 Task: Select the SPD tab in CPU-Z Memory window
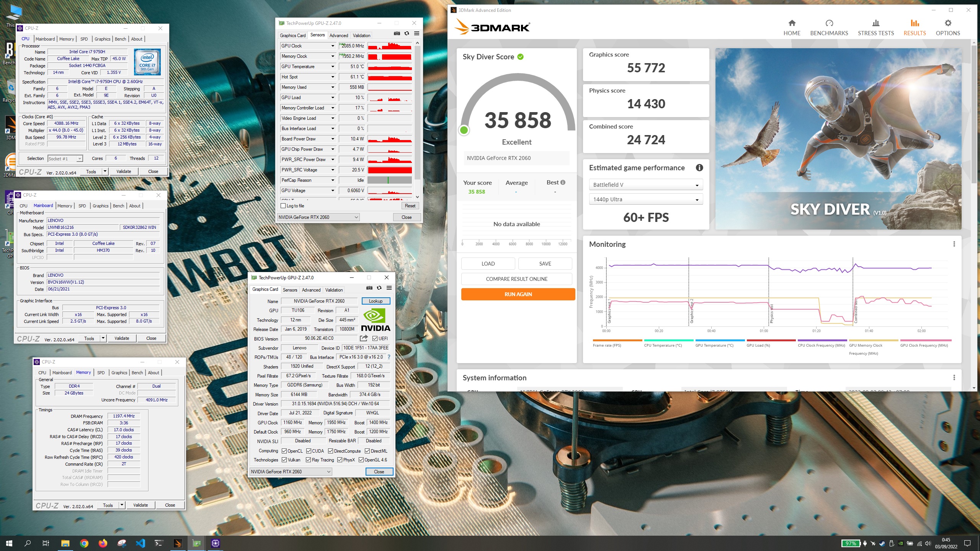pyautogui.click(x=101, y=373)
